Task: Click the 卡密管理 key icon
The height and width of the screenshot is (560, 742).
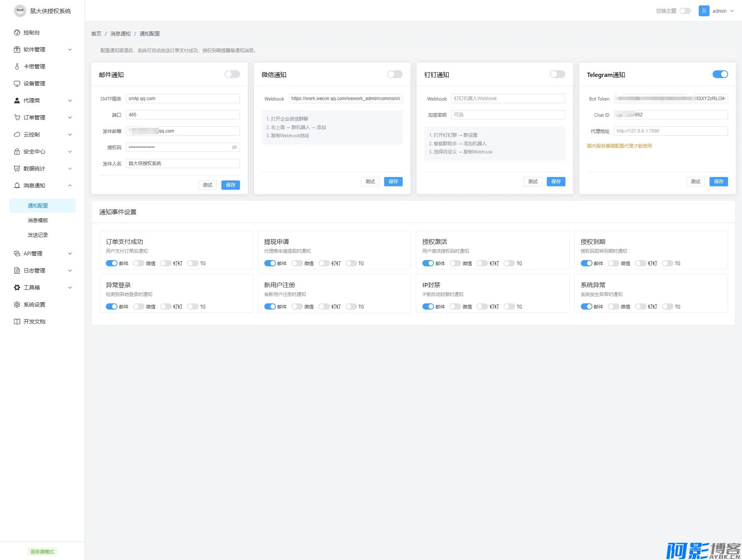Action: click(x=17, y=66)
